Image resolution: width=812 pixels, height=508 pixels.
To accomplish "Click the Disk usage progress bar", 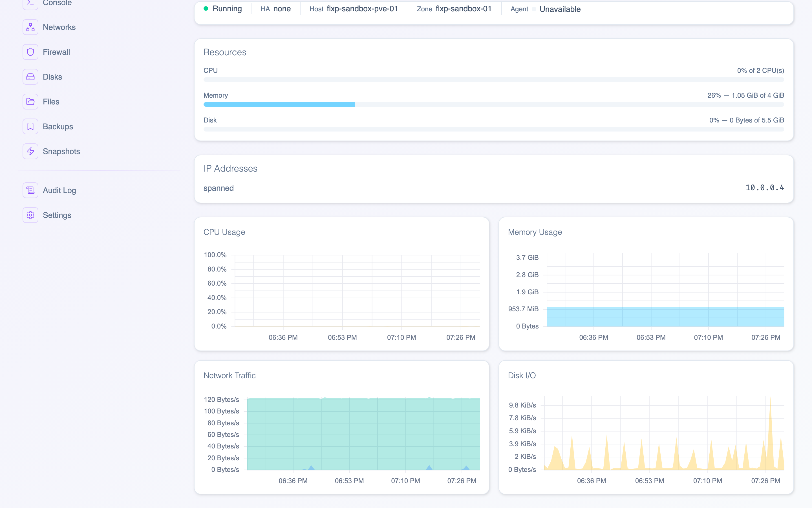I will tap(494, 129).
